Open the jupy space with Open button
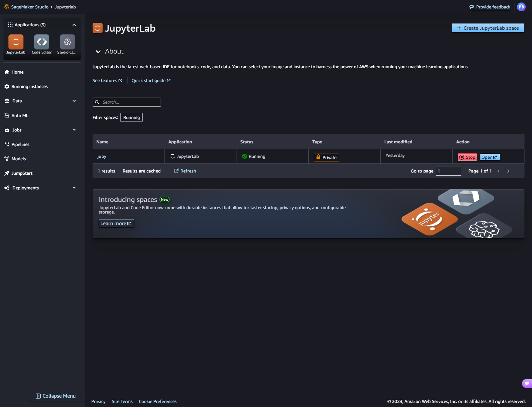 (490, 157)
